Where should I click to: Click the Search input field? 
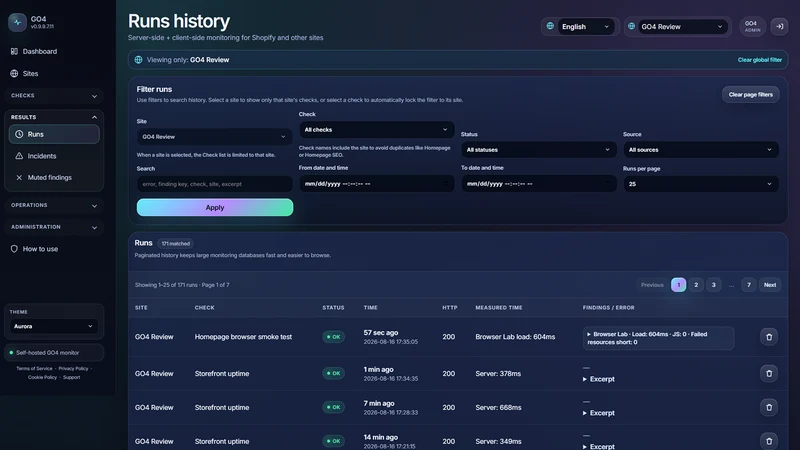[214, 184]
